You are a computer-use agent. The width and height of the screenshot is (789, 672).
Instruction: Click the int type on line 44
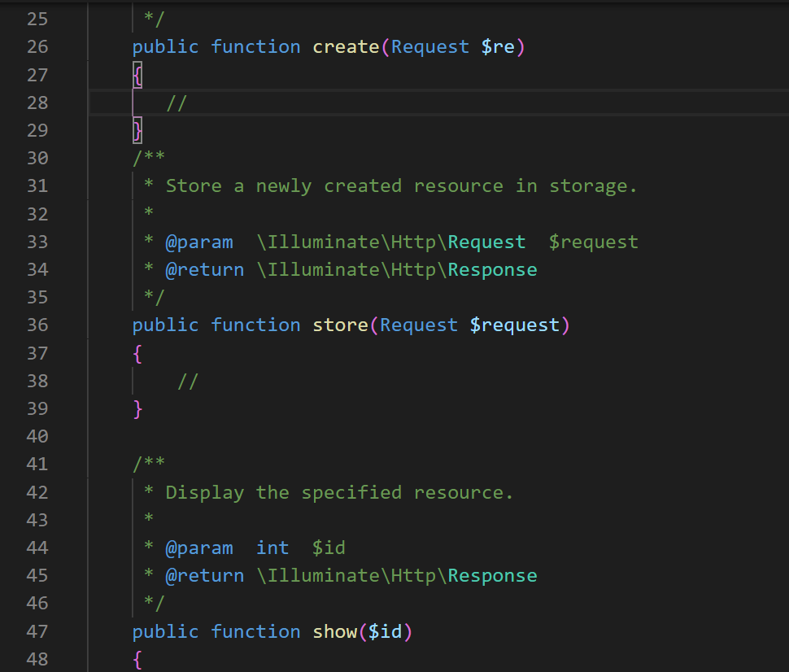coord(272,548)
